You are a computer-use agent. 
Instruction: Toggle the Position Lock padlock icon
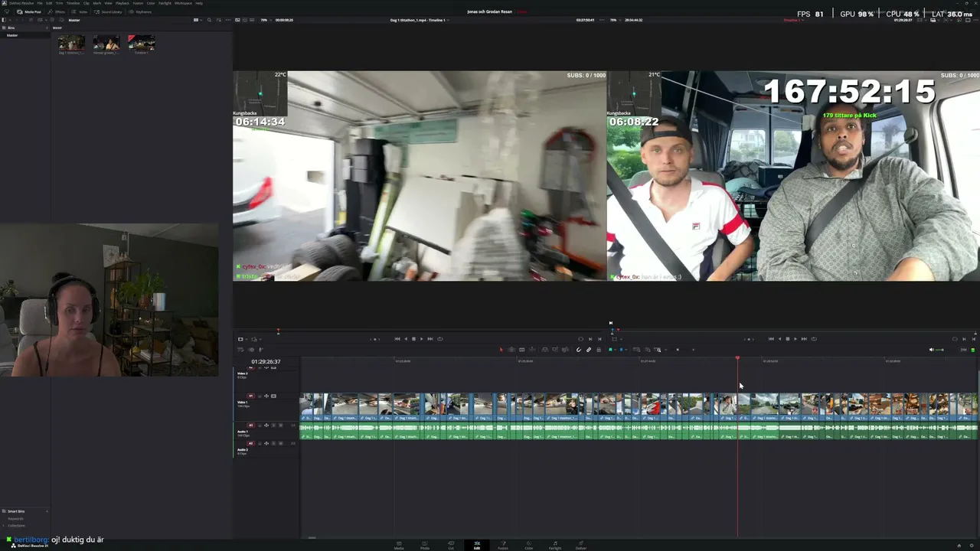[x=599, y=350]
